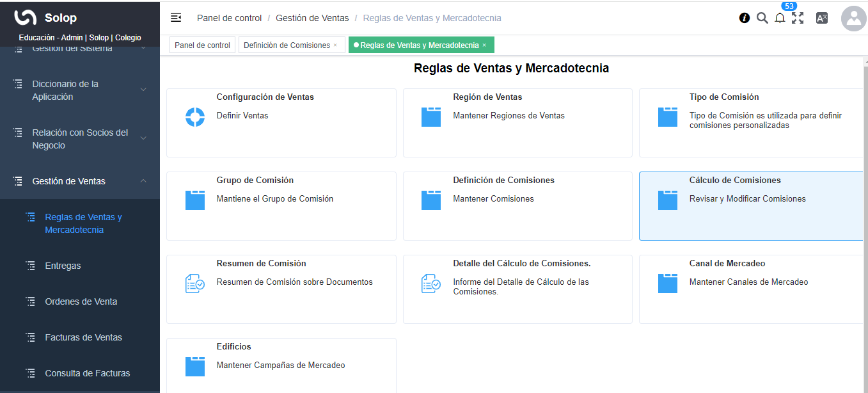Click the Región de Ventas window icon

tap(431, 117)
